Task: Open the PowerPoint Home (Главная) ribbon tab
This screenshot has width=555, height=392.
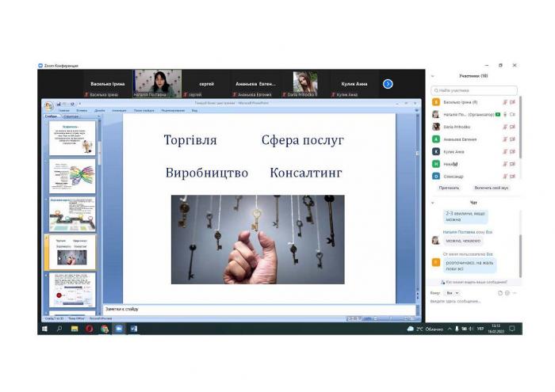Action: 64,111
